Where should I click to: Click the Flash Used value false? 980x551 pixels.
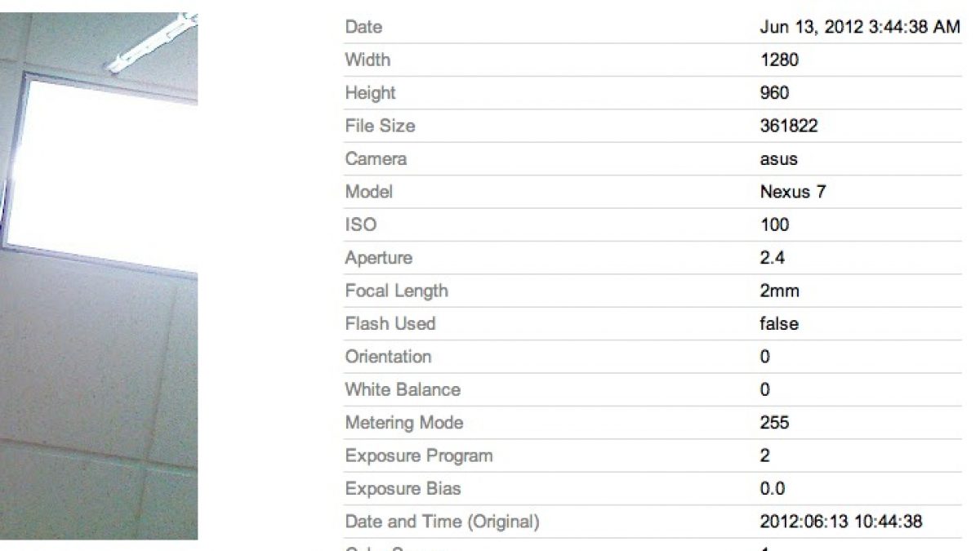click(779, 323)
